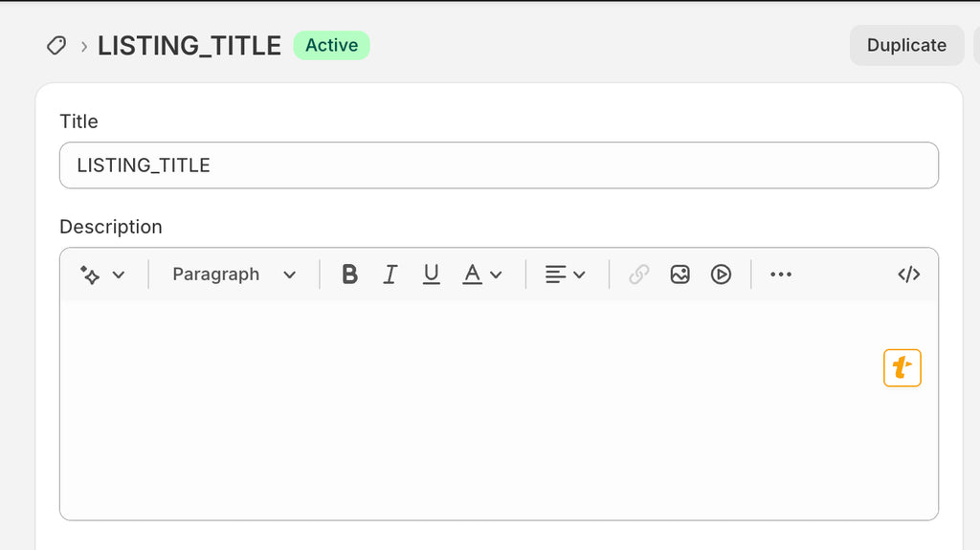
Task: Expand the text color dropdown arrow
Action: (497, 275)
